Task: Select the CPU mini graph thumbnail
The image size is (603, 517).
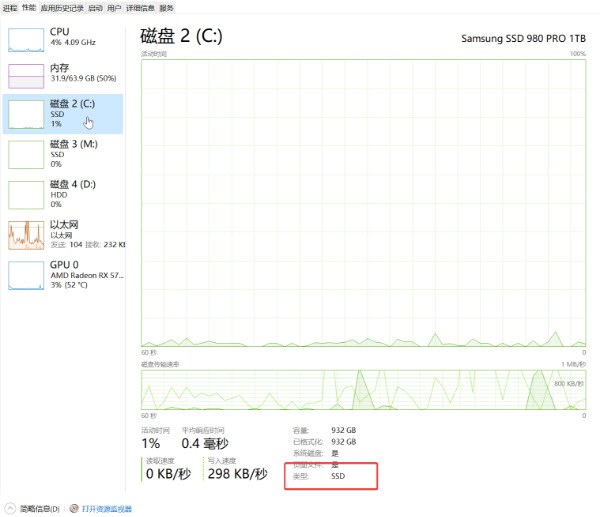Action: click(27, 38)
